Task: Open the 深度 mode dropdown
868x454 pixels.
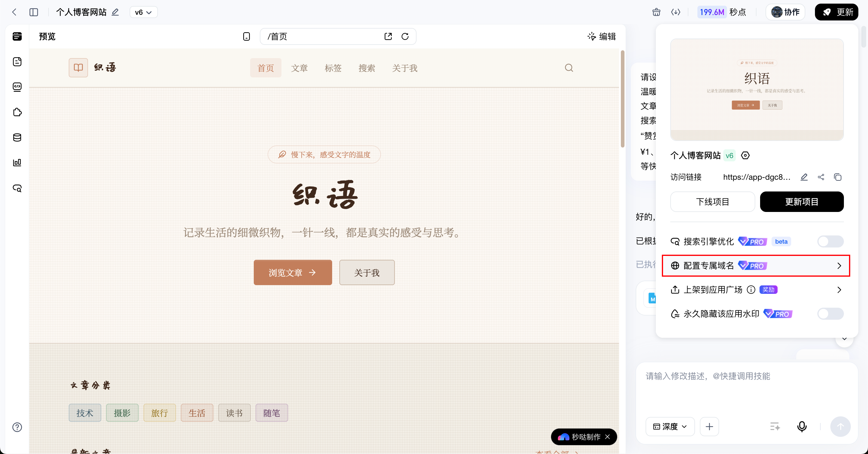Action: point(670,427)
